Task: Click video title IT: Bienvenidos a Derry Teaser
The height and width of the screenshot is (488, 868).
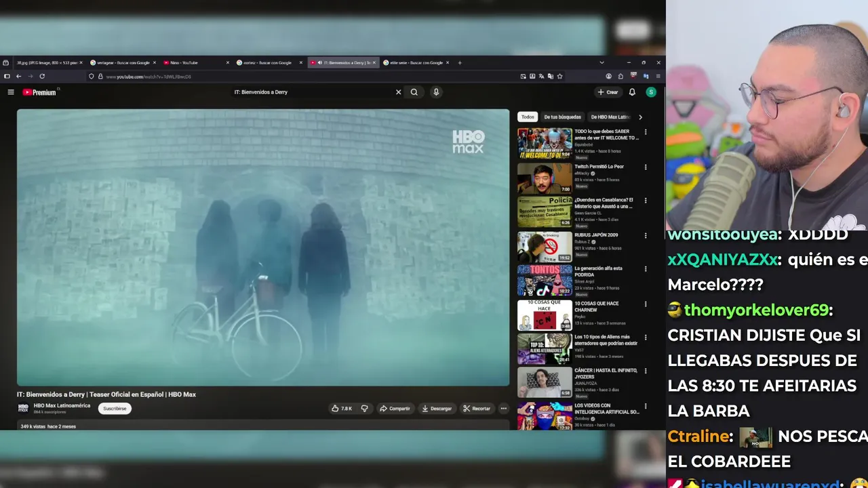Action: 106,394
